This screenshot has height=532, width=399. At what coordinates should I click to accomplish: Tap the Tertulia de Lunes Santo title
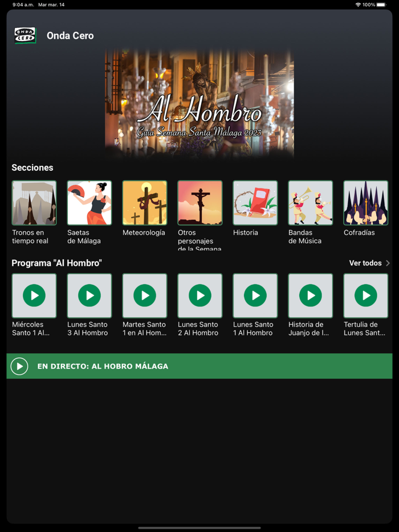(x=364, y=329)
